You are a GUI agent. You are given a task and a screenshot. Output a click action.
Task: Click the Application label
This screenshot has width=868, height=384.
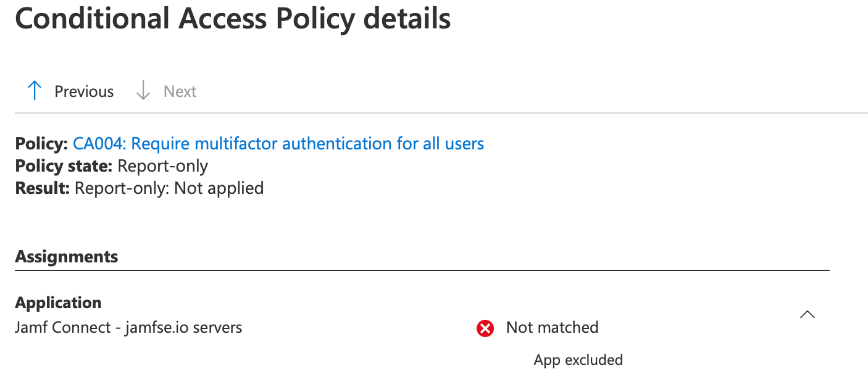coord(59,303)
